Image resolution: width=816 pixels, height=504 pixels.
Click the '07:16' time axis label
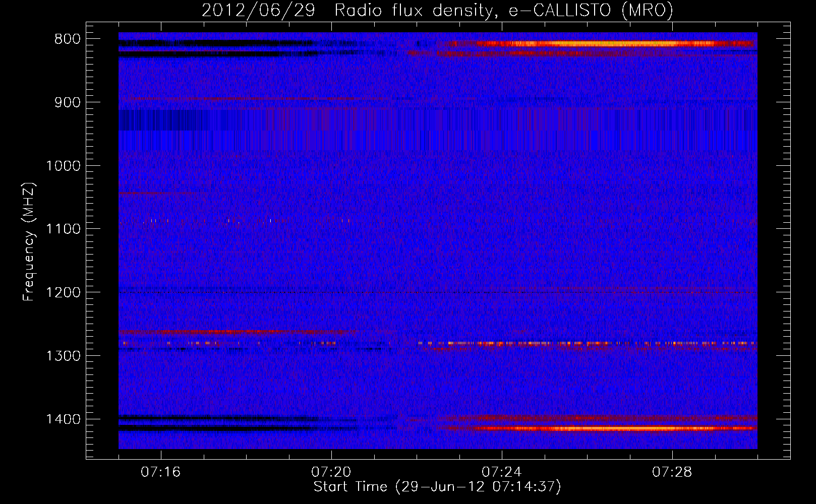tap(161, 472)
